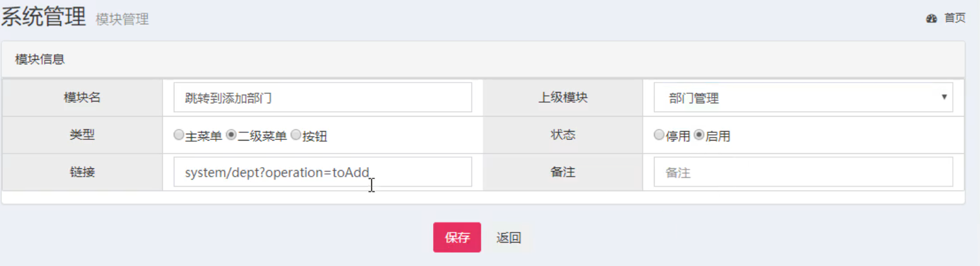The width and height of the screenshot is (980, 266).
Task: Click the arrow of 上级模块 select
Action: [x=943, y=98]
